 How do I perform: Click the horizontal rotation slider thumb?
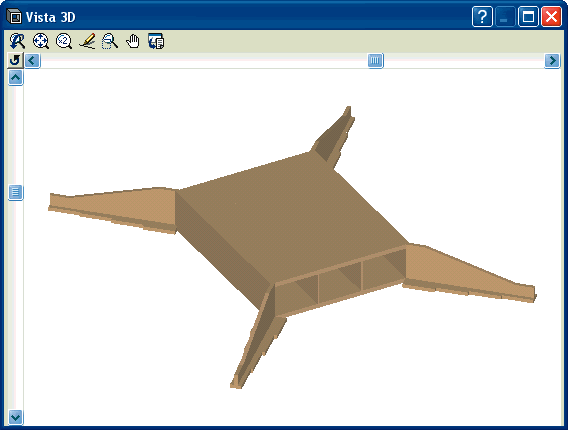[x=376, y=60]
